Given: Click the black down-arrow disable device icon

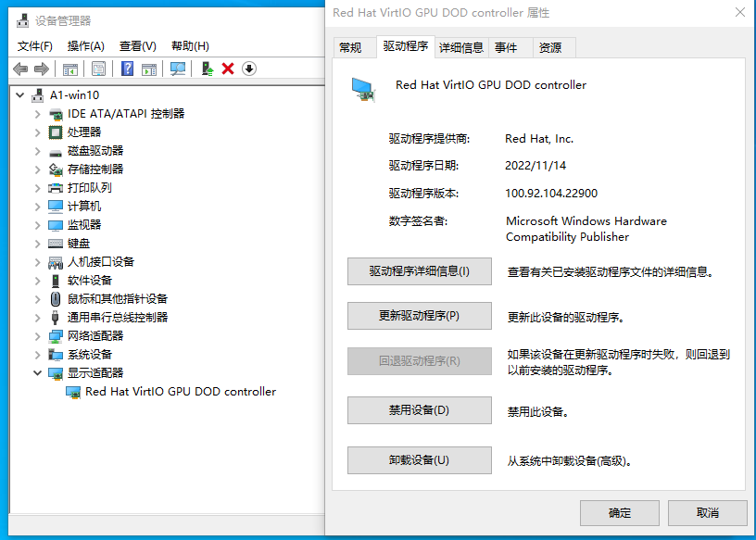Looking at the screenshot, I should click(x=248, y=69).
